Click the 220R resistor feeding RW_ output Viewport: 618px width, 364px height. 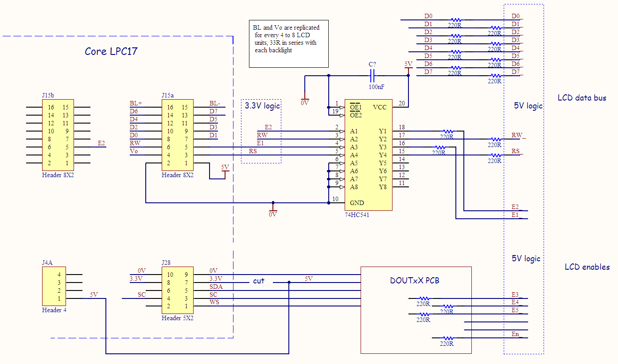click(495, 139)
